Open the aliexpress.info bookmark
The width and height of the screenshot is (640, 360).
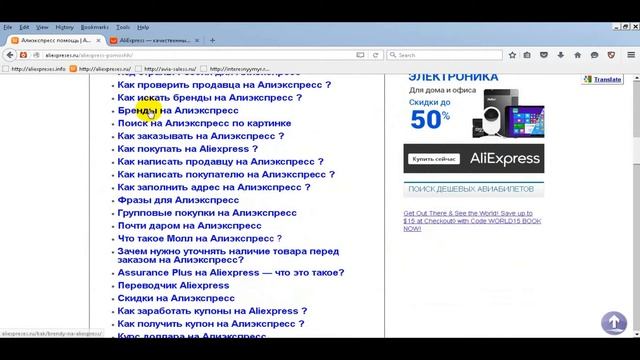point(34,69)
